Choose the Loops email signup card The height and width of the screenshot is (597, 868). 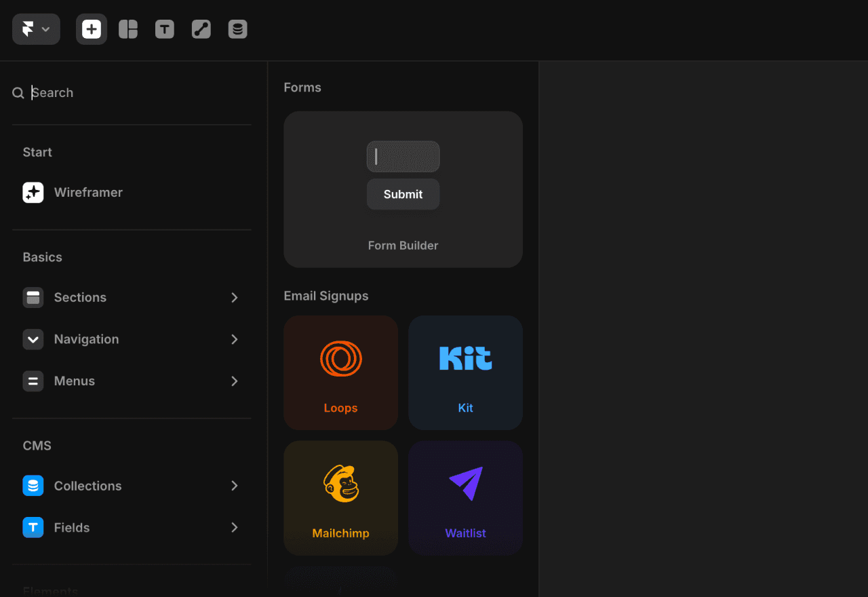click(340, 372)
